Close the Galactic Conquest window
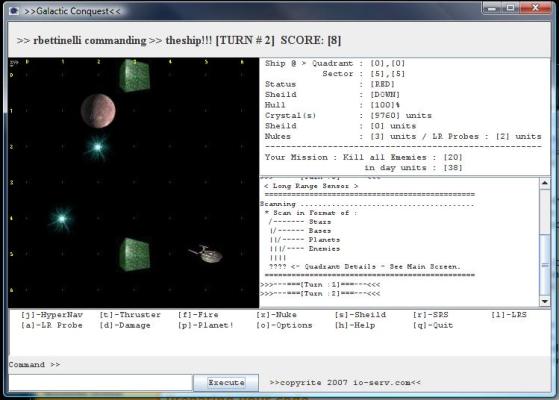 pos(535,8)
